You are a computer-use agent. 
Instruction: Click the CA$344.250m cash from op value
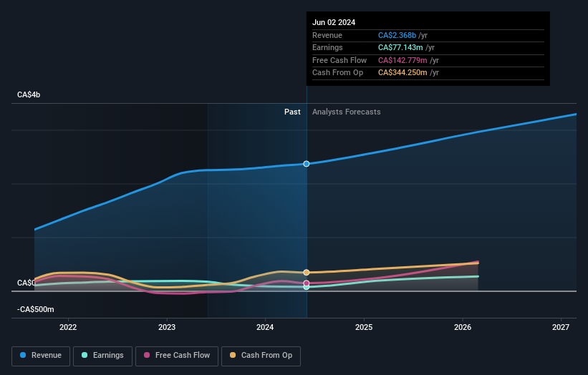pos(403,73)
